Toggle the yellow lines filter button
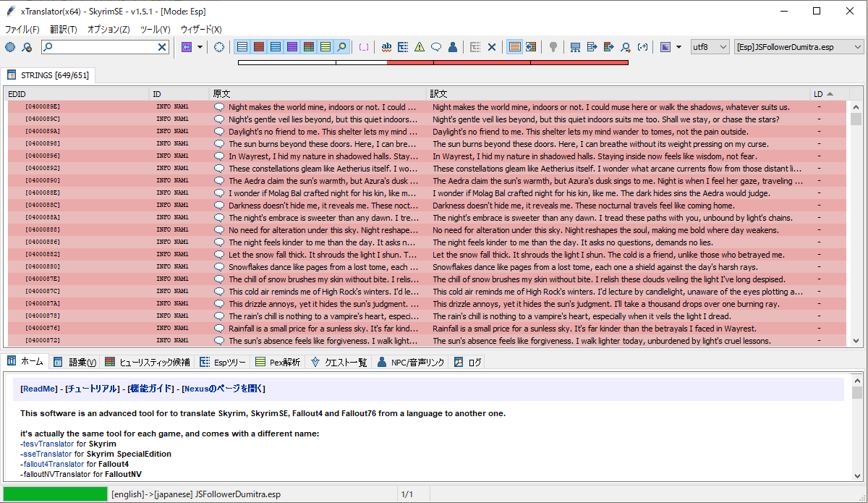 coord(325,47)
